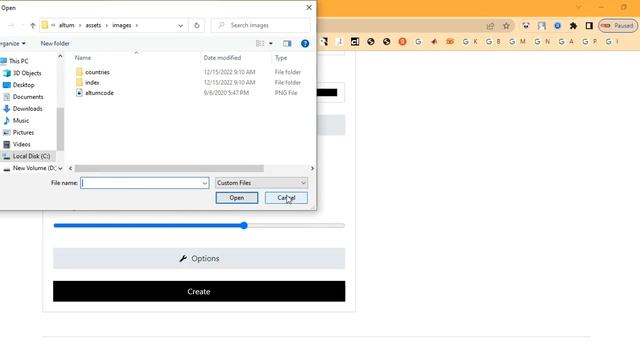
Task: Click the Change your view icon
Action: click(x=260, y=43)
